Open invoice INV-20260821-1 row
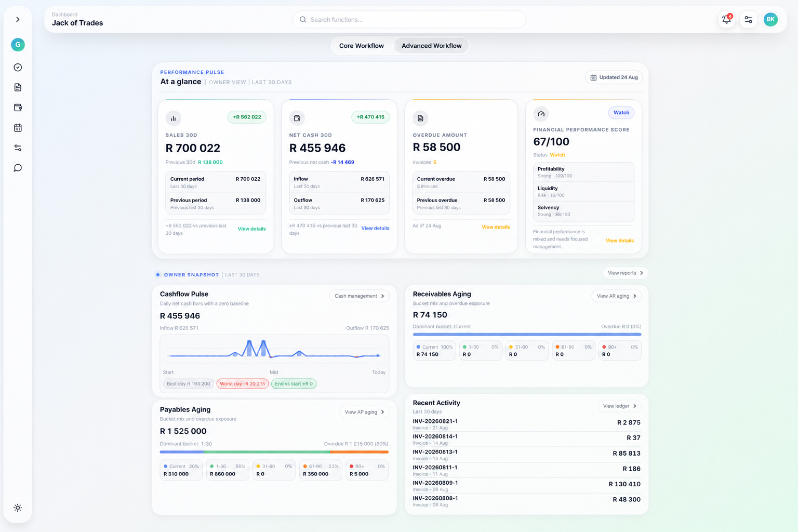 (x=526, y=424)
